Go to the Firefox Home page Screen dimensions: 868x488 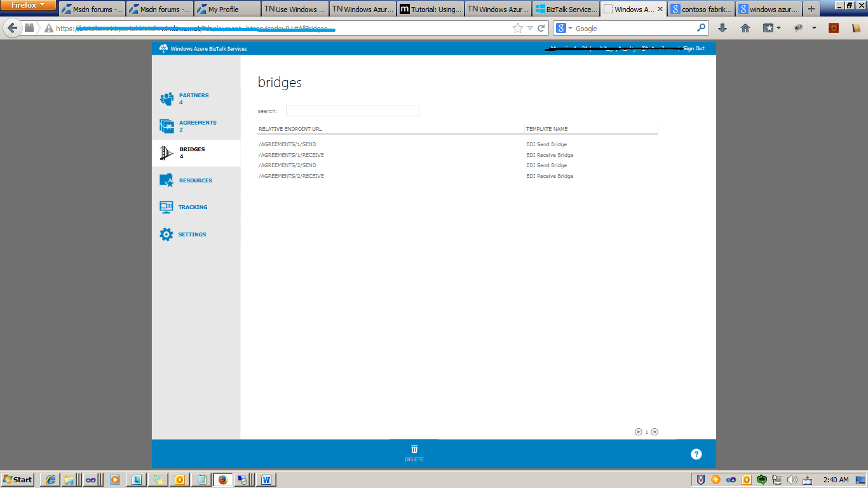pyautogui.click(x=745, y=28)
